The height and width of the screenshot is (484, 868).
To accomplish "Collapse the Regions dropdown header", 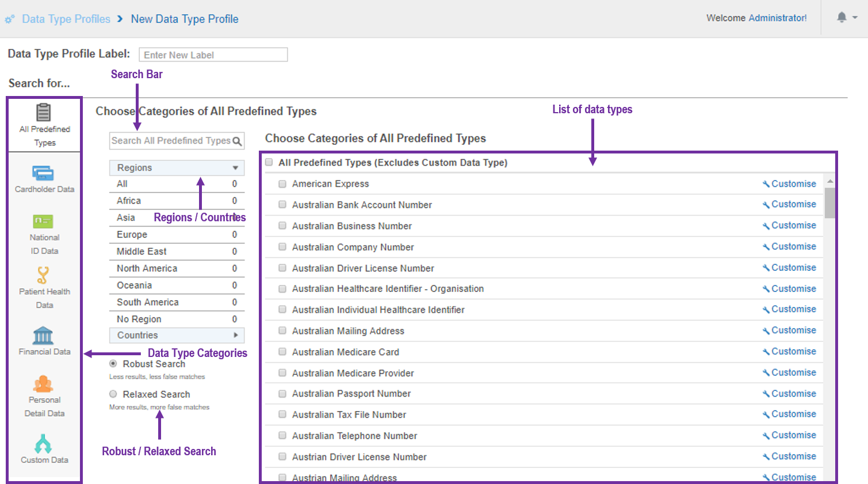I will (177, 168).
